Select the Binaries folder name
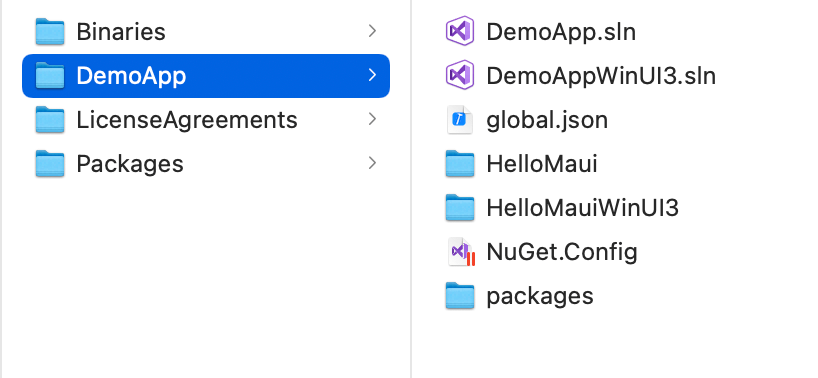Viewport: 818px width, 378px height. (x=121, y=32)
